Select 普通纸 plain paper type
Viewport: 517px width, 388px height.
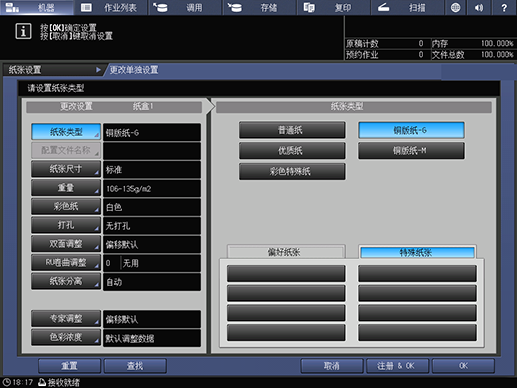292,130
